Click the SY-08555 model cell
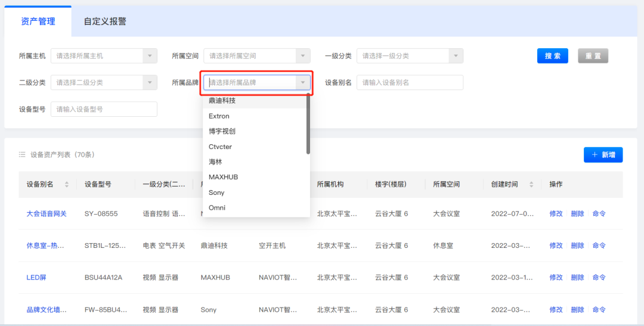 pos(101,213)
